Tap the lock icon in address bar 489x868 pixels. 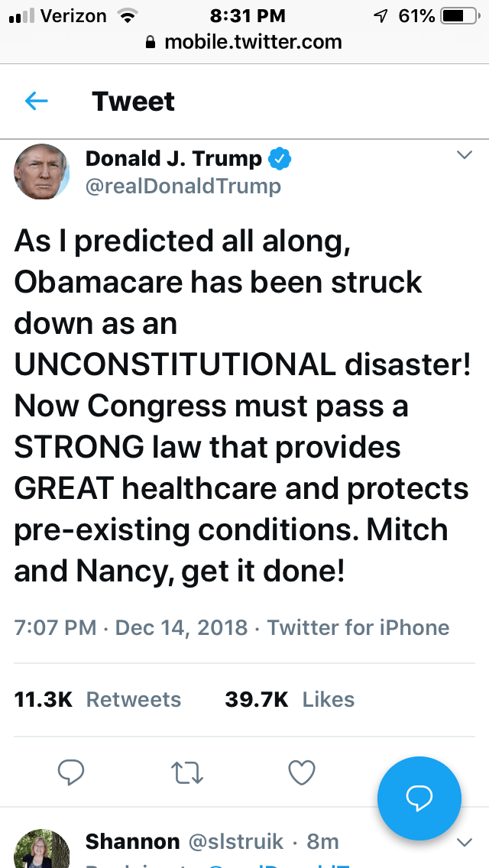[x=151, y=43]
